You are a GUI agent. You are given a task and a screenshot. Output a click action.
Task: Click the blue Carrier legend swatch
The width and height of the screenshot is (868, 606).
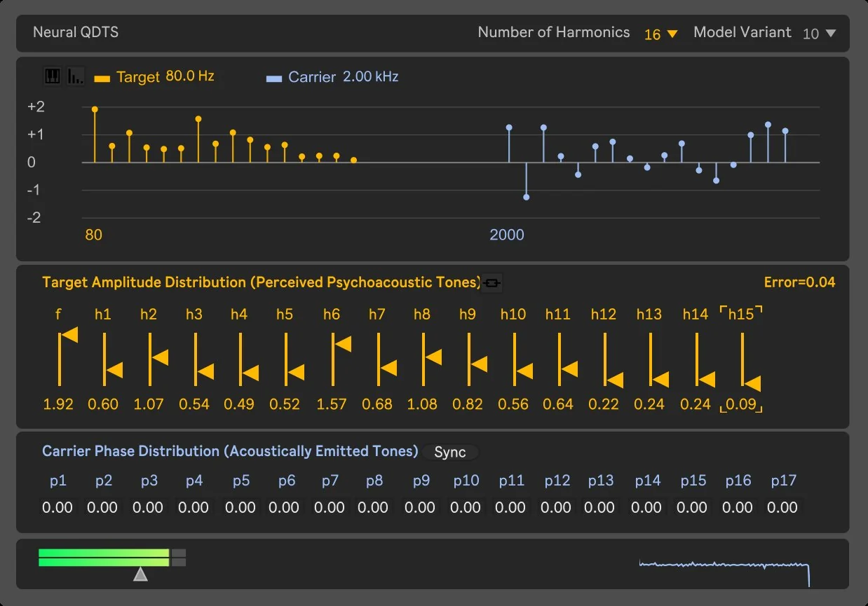274,79
